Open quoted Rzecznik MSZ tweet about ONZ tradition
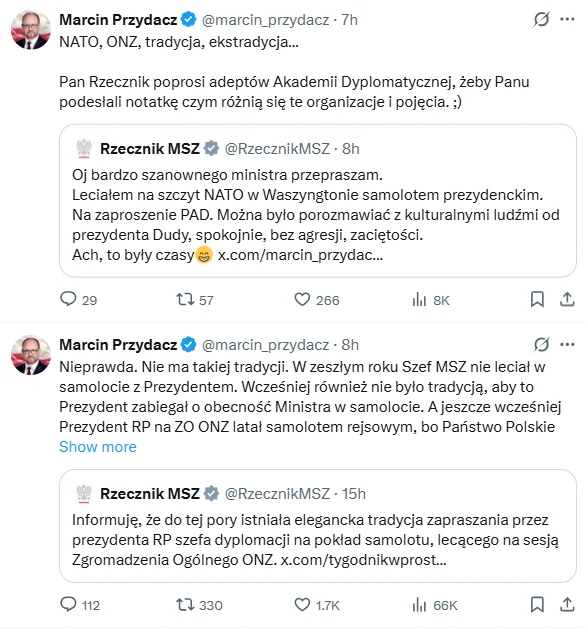Image resolution: width=586 pixels, height=629 pixels. (318, 526)
